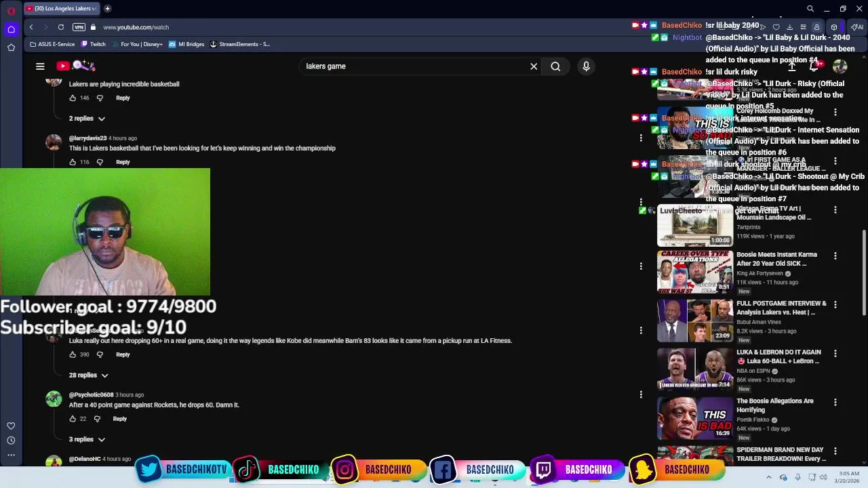Click the lakers game search field
The height and width of the screenshot is (488, 868).
tap(414, 66)
